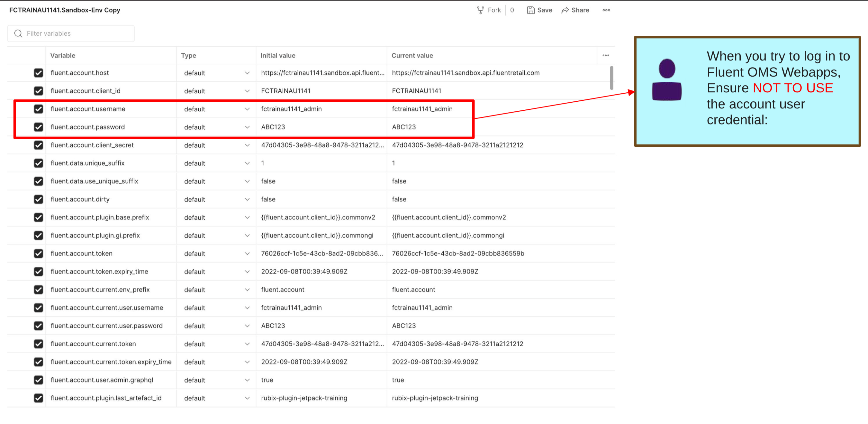868x424 pixels.
Task: Untick the fluent.account.dirty checkbox
Action: coord(38,199)
